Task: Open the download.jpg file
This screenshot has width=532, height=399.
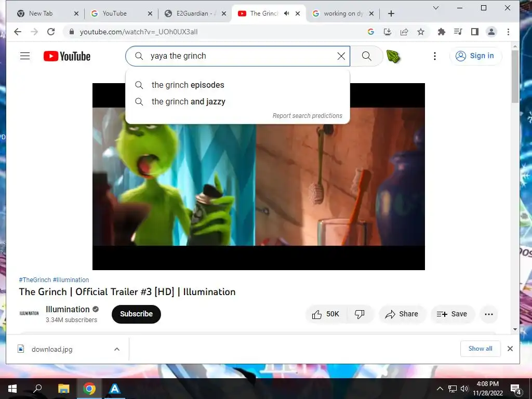Action: click(x=51, y=349)
